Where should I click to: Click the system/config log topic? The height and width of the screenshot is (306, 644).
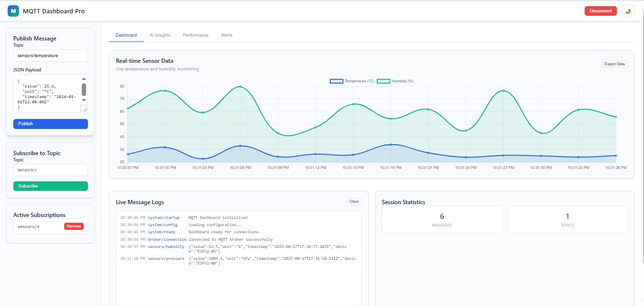click(163, 225)
